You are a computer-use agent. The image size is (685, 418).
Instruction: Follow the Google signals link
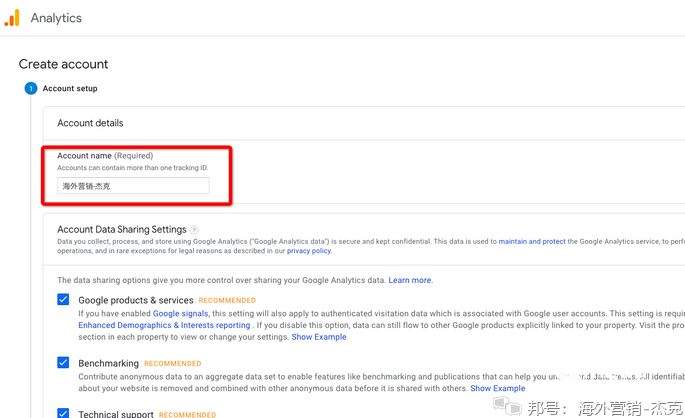click(x=180, y=313)
